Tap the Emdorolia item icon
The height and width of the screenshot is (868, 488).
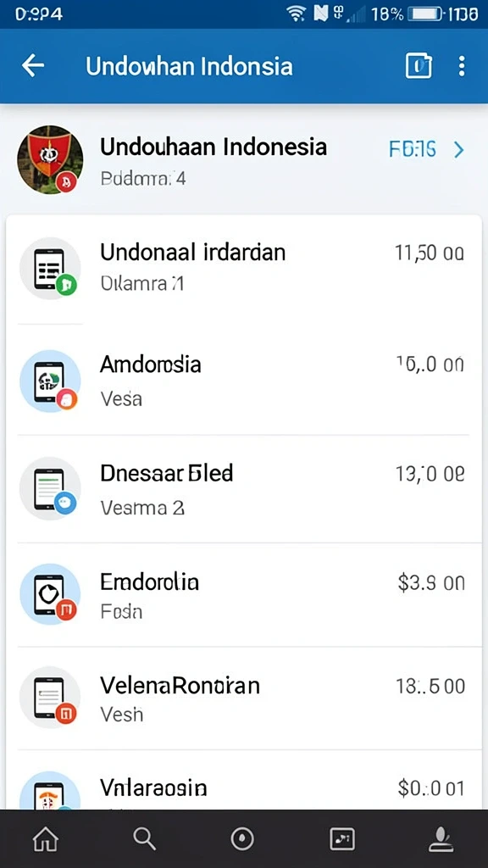[50, 594]
